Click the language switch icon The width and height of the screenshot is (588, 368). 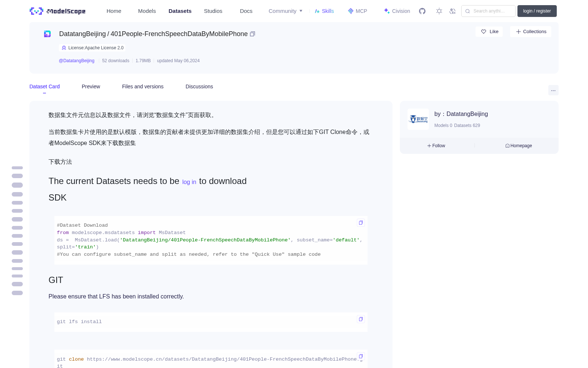452,11
